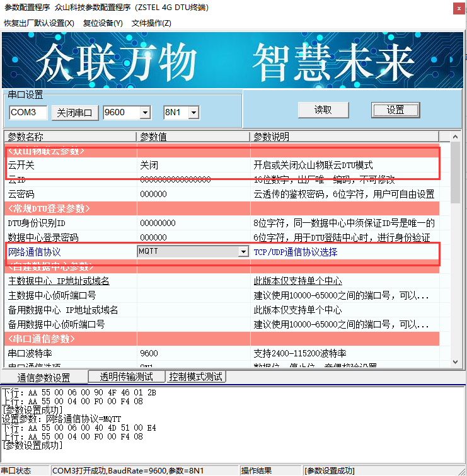Screen dimensions: 467x476
Task: Select the 备用数据中心 IP地址或域名 row
Action: (222, 310)
